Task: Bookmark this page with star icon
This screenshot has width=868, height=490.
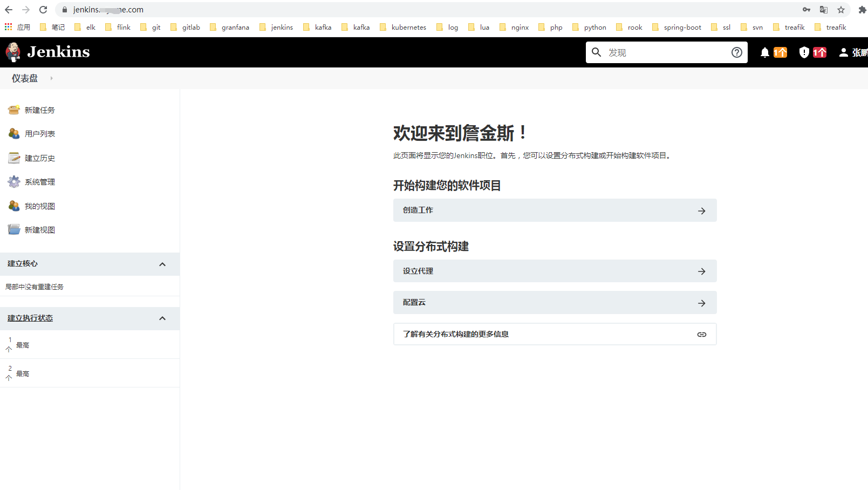Action: point(841,10)
